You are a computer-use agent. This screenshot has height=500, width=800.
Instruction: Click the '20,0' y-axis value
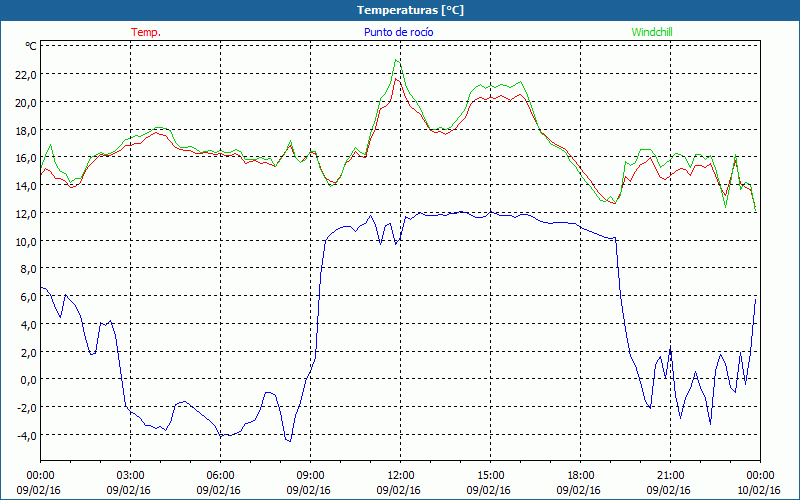coord(27,103)
